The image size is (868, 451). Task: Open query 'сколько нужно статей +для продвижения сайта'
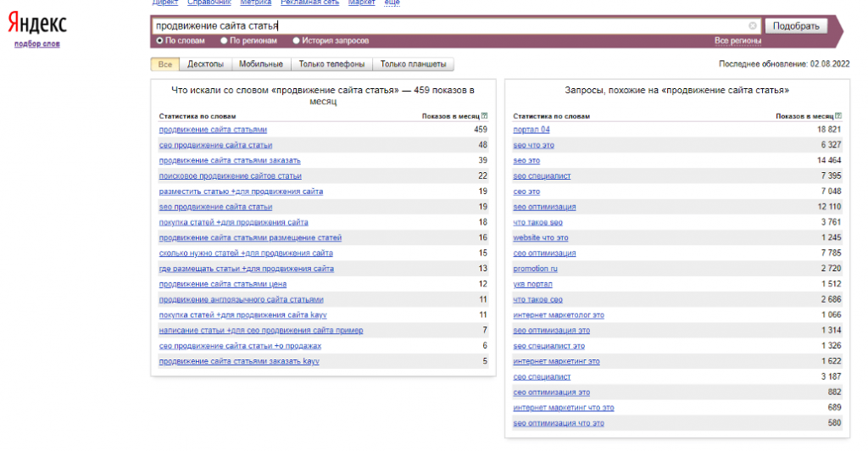point(246,253)
